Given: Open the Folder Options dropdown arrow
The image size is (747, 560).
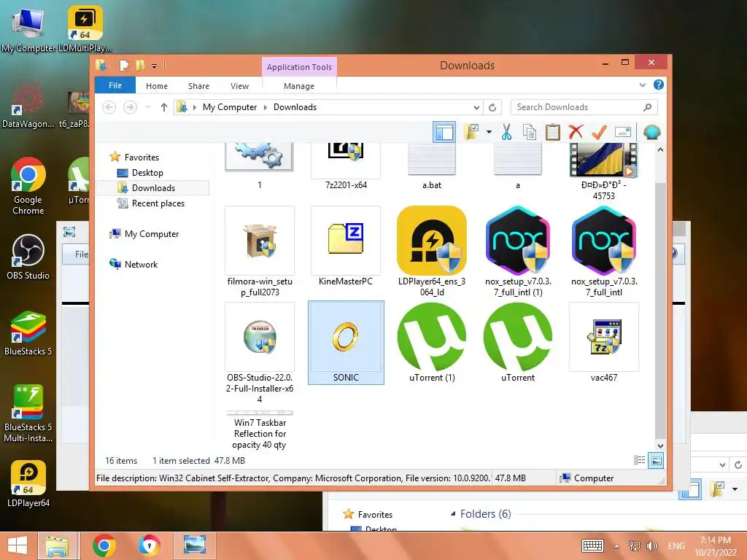Looking at the screenshot, I should click(489, 132).
